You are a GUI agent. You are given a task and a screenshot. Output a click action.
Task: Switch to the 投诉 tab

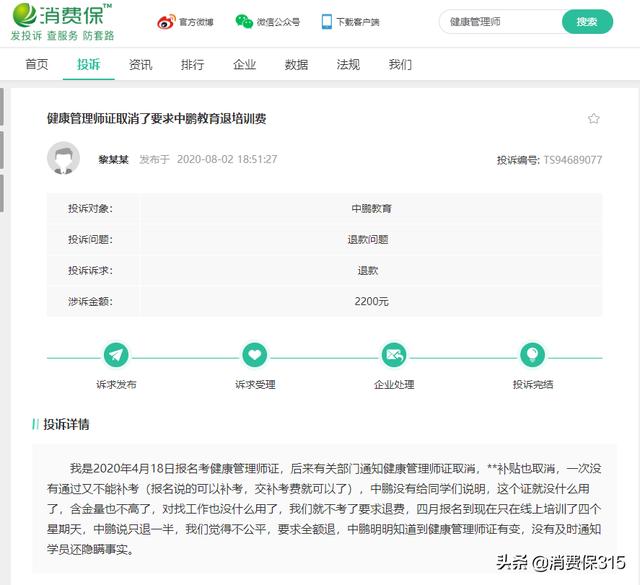[x=89, y=64]
